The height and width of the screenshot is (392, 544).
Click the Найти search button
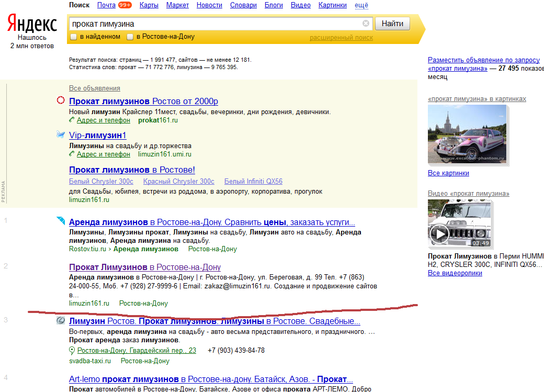pos(392,24)
